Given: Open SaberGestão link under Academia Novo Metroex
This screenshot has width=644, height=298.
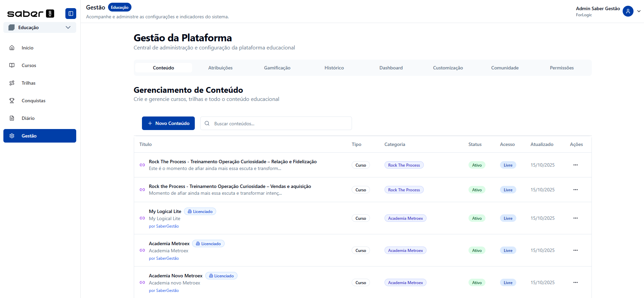Looking at the screenshot, I should click(167, 291).
